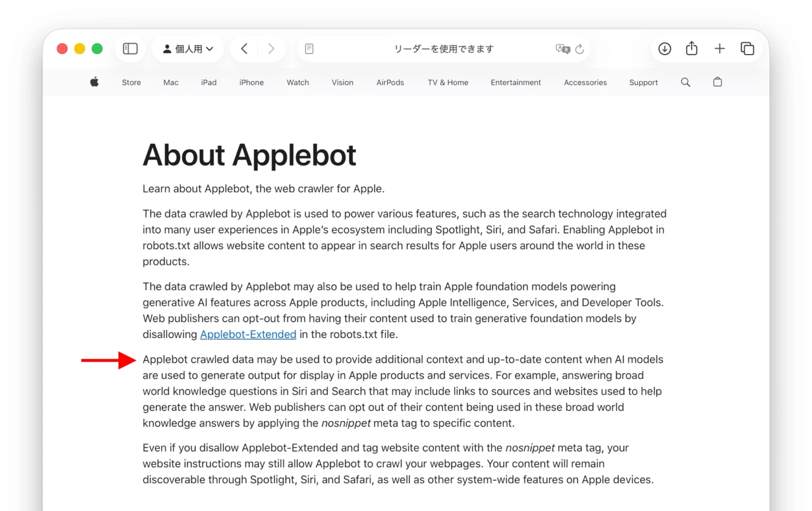Open Reader view from the page icon
This screenshot has height=511, width=812.
pyautogui.click(x=309, y=49)
